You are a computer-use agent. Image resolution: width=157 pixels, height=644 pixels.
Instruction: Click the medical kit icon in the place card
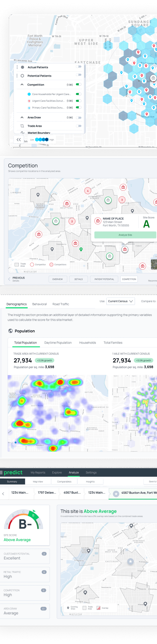(98, 221)
